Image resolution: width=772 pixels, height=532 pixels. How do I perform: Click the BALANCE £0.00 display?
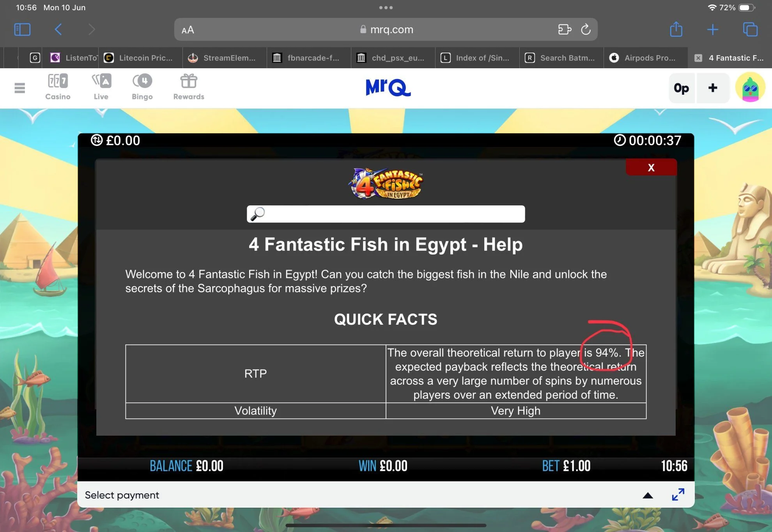pyautogui.click(x=186, y=466)
